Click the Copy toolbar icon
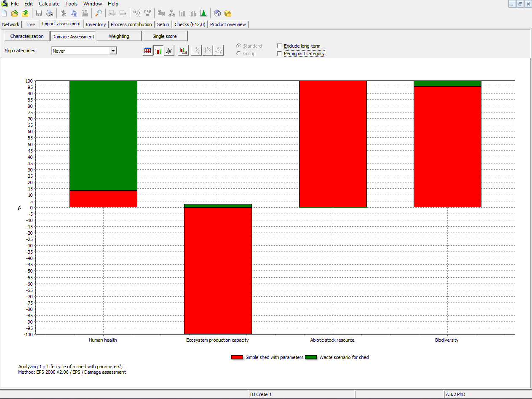 [x=74, y=13]
